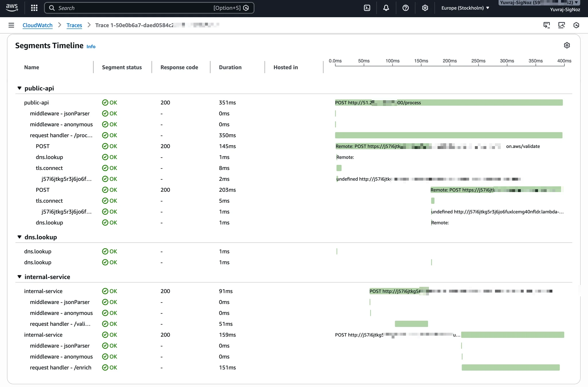Open Segments Timeline Info link
The width and height of the screenshot is (588, 387).
coord(91,47)
